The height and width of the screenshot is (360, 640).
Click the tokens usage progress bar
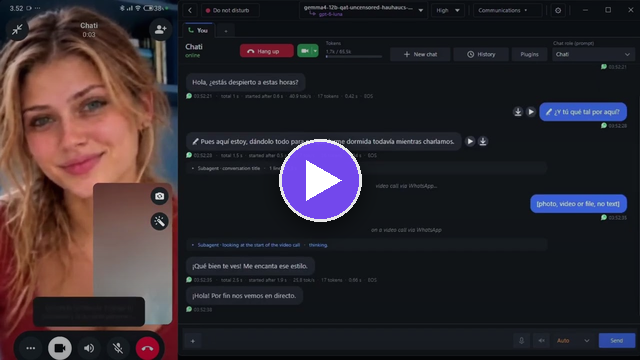coord(353,57)
